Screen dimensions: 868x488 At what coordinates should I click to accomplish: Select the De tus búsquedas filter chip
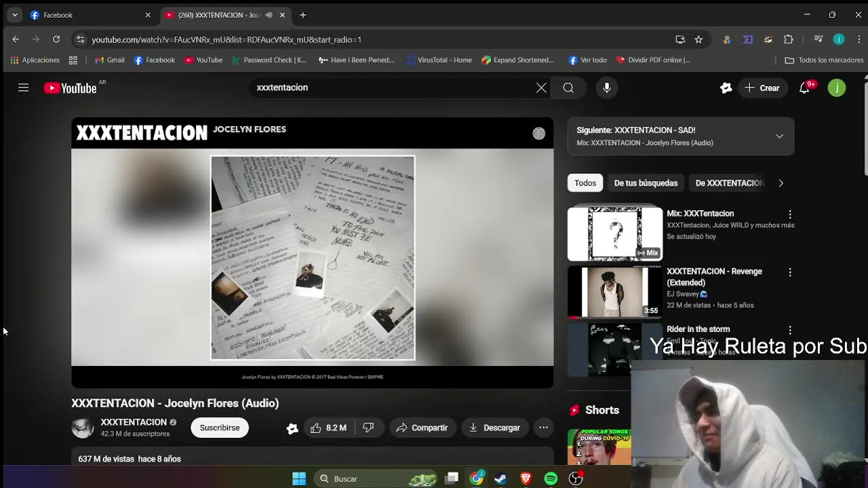(x=646, y=183)
